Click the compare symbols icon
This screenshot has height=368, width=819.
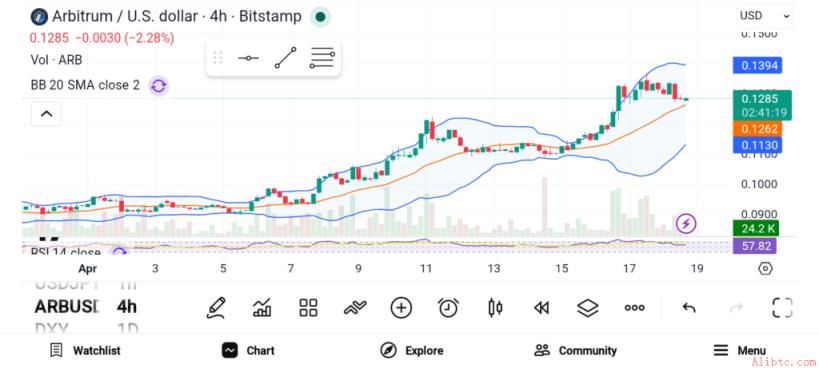[355, 307]
